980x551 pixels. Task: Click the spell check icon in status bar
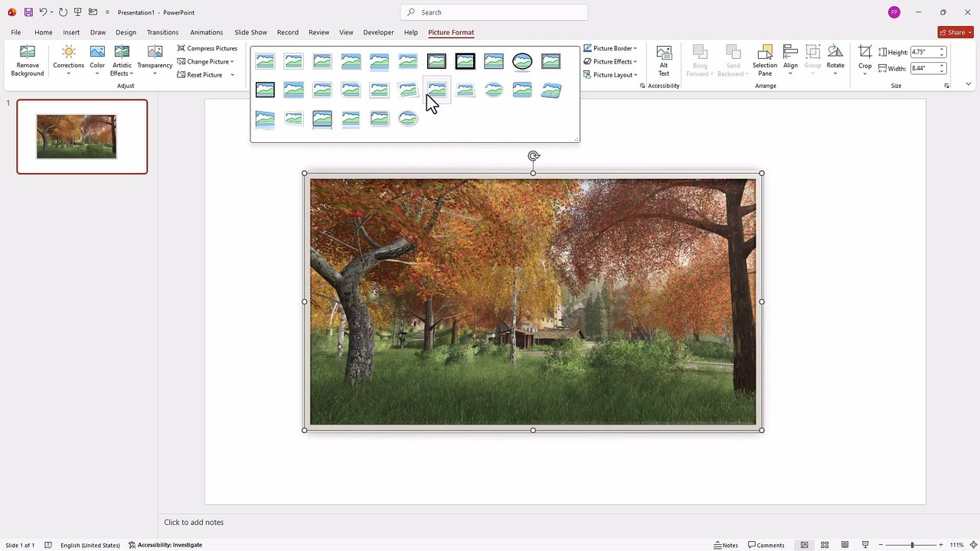pos(48,545)
